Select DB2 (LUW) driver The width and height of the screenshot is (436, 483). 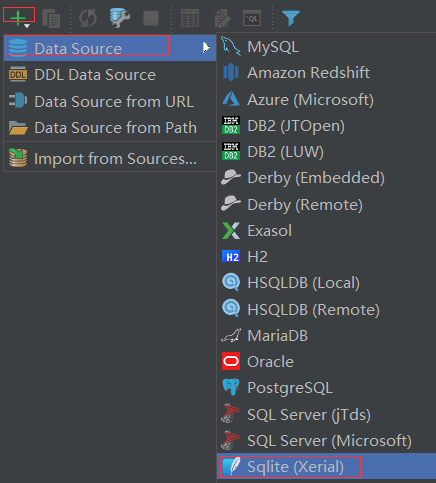[x=326, y=152]
